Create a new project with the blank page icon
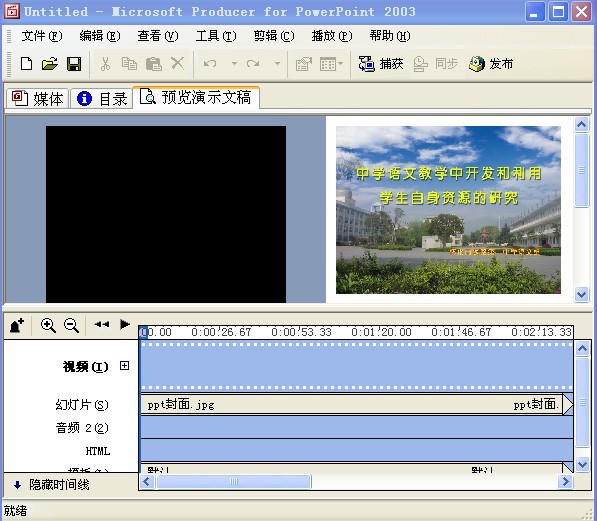Viewport: 597px width, 521px height. 26,64
